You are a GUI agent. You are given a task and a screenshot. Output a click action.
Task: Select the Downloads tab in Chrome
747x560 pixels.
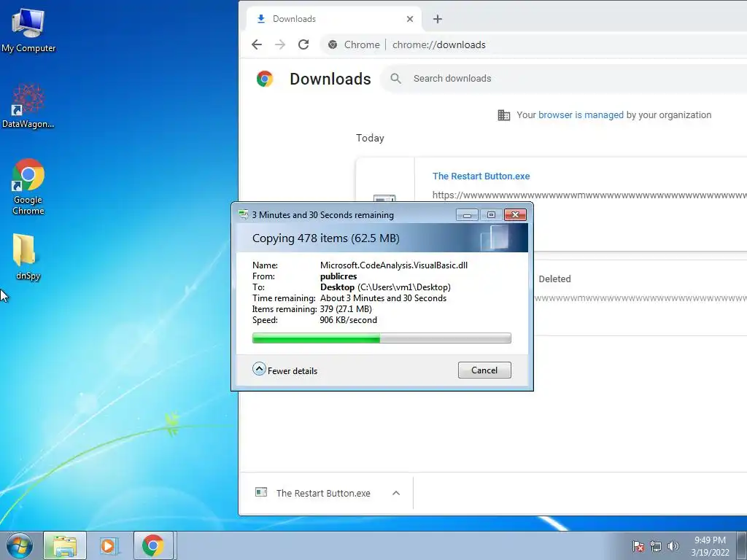pyautogui.click(x=333, y=19)
